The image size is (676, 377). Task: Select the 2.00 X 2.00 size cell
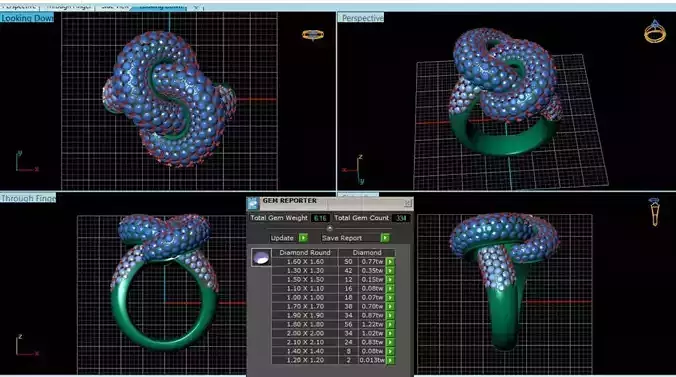(x=305, y=333)
